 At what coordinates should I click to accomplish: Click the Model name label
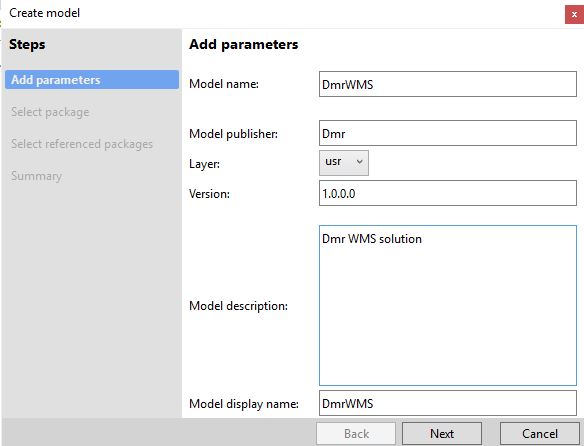(x=224, y=84)
